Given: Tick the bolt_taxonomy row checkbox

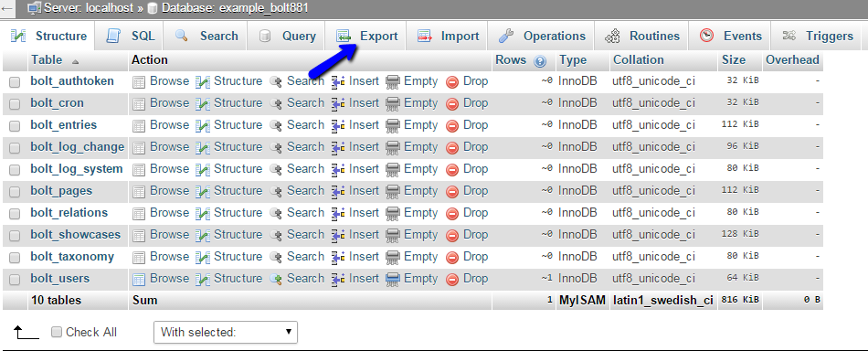Looking at the screenshot, I should [x=15, y=258].
